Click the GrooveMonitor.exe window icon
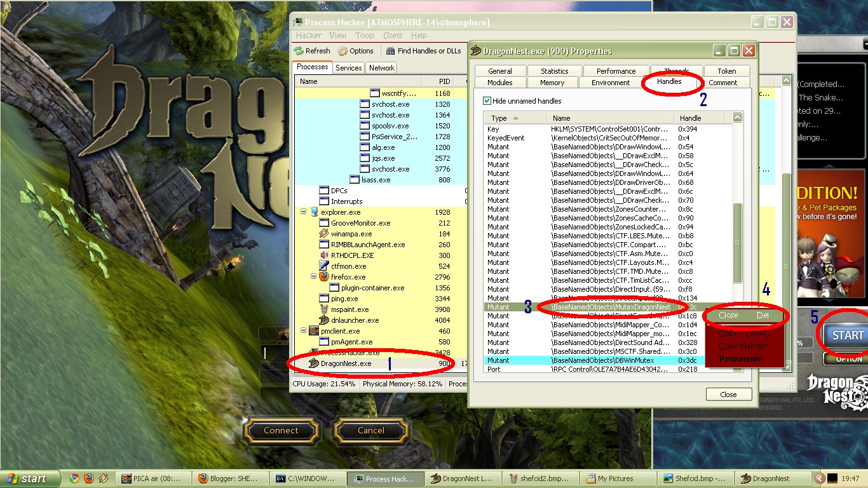The image size is (868, 488). (x=324, y=223)
